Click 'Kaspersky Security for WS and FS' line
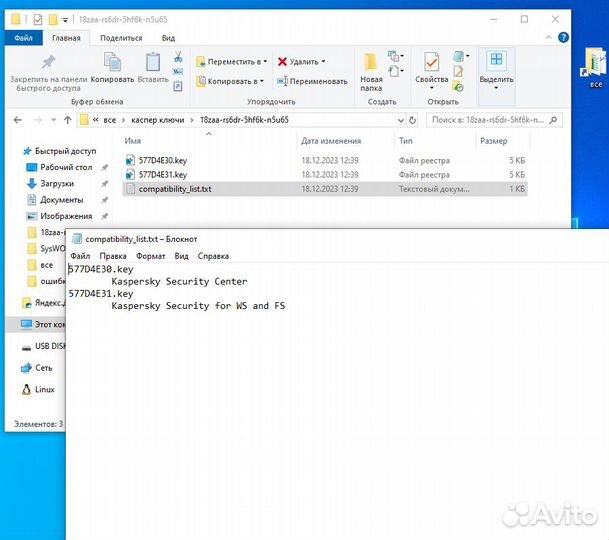 click(x=198, y=306)
